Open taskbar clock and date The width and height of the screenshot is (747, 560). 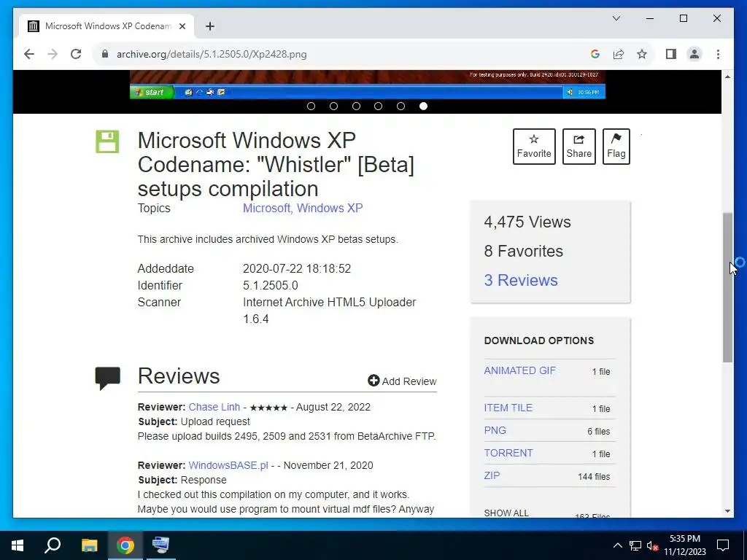(684, 545)
